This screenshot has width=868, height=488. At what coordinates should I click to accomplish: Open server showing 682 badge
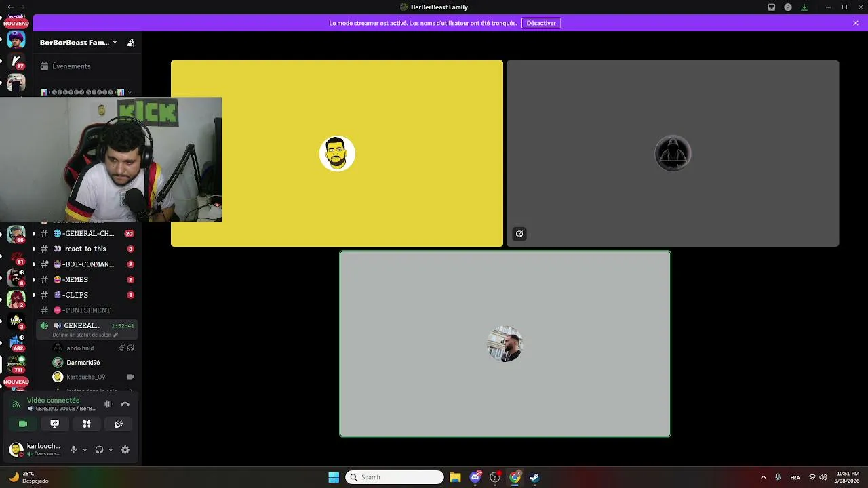pyautogui.click(x=16, y=344)
